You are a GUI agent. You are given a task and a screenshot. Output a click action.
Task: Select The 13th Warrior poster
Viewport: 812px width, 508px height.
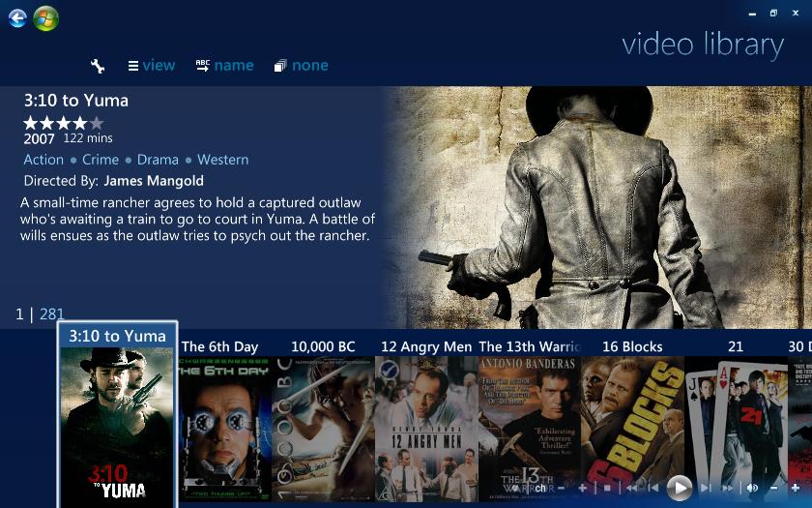530,428
